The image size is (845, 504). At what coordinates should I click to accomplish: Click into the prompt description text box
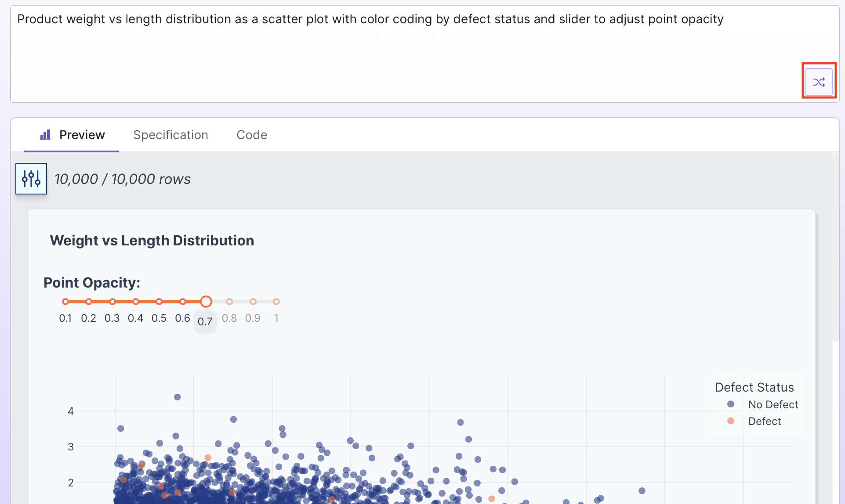[x=395, y=48]
